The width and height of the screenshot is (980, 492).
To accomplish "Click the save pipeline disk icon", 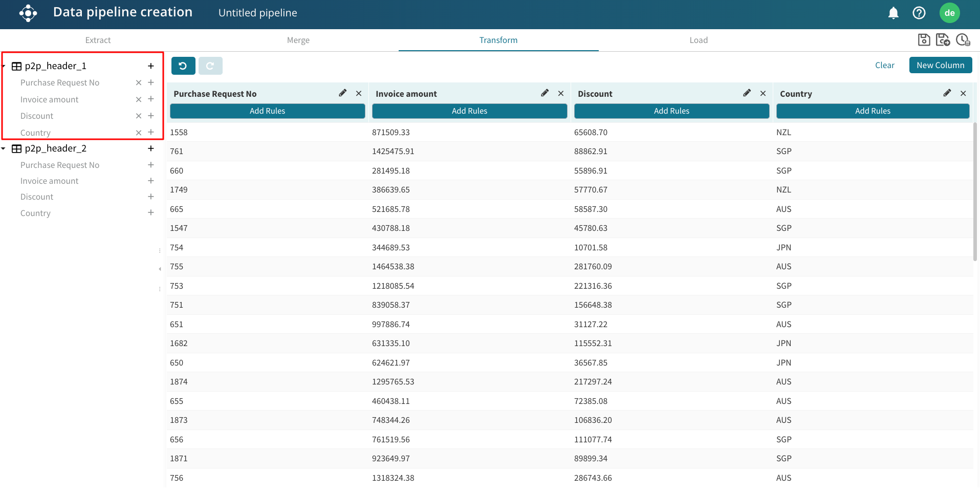I will 924,40.
